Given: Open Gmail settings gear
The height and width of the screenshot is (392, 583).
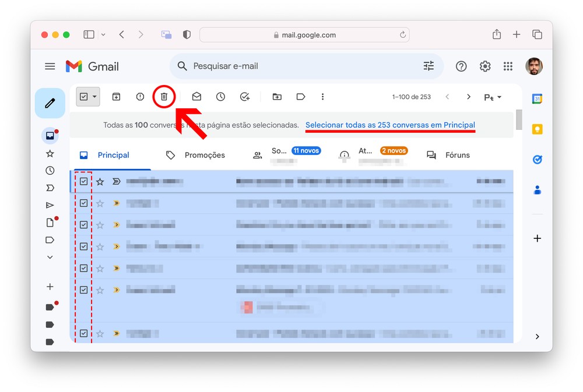Looking at the screenshot, I should pyautogui.click(x=485, y=66).
